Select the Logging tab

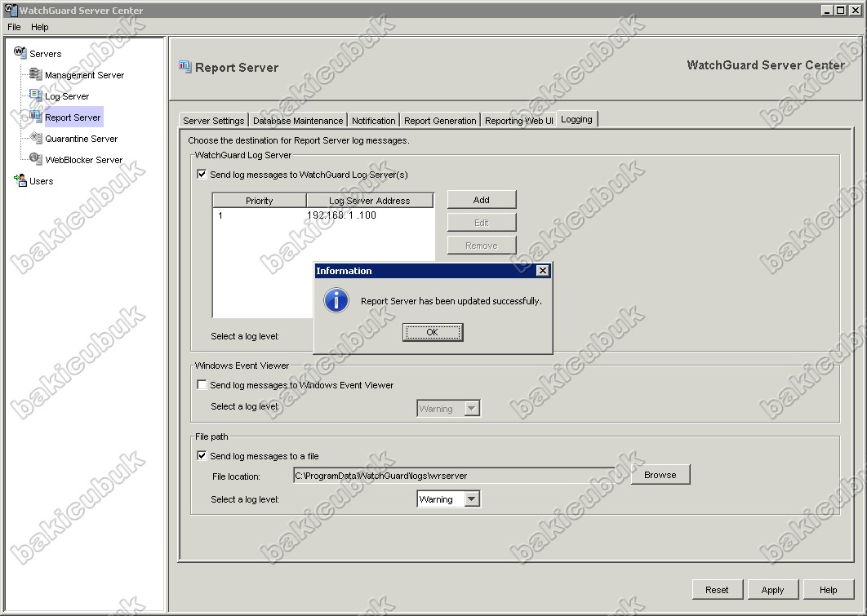click(576, 119)
